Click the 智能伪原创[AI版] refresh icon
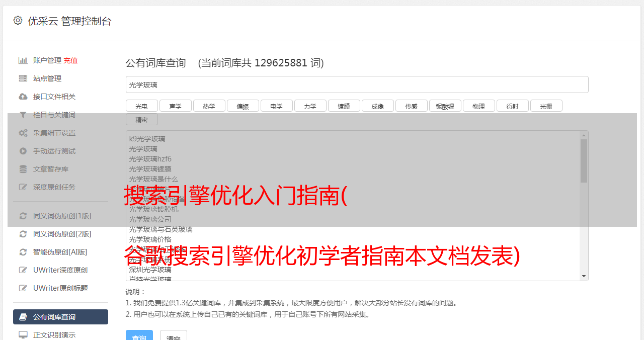 pyautogui.click(x=23, y=252)
